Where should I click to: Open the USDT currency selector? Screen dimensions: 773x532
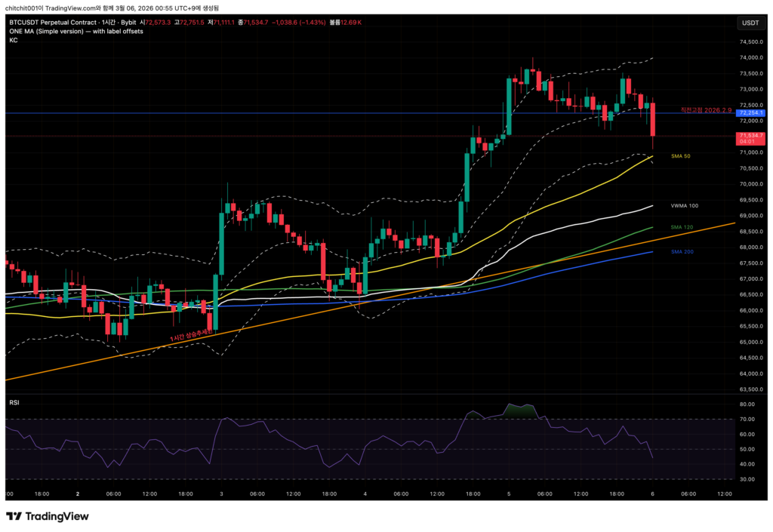coord(750,23)
